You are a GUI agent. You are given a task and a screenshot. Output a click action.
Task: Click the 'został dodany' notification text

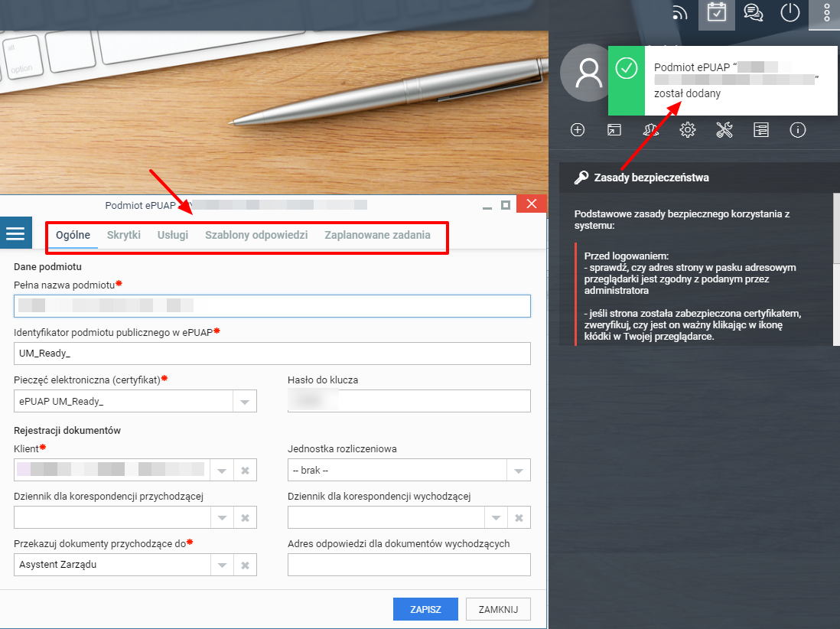(x=687, y=94)
